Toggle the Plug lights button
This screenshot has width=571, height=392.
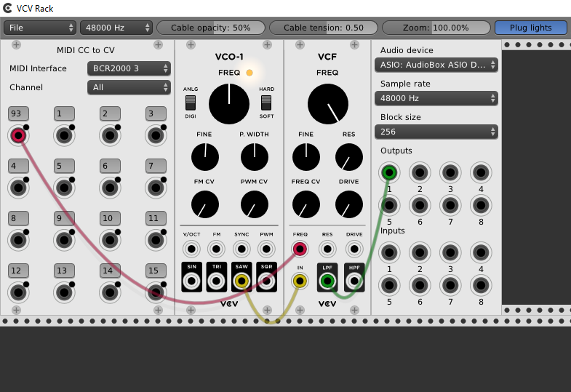530,28
